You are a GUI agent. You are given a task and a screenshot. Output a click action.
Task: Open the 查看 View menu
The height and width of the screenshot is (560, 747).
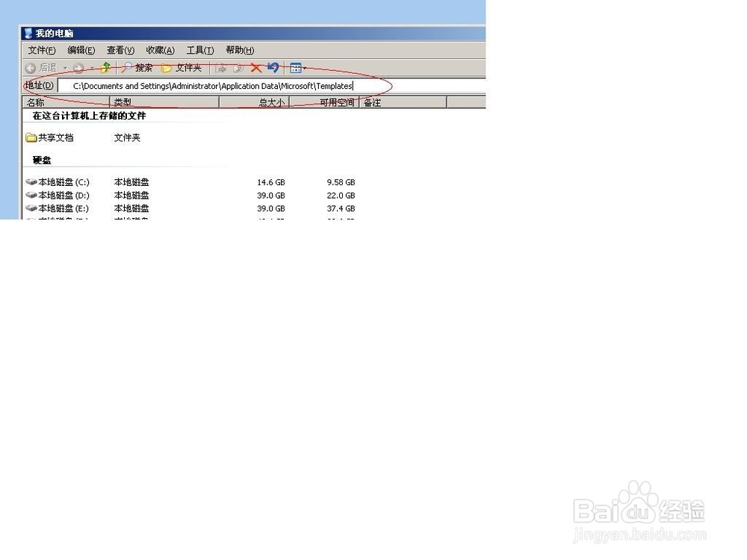pos(120,50)
